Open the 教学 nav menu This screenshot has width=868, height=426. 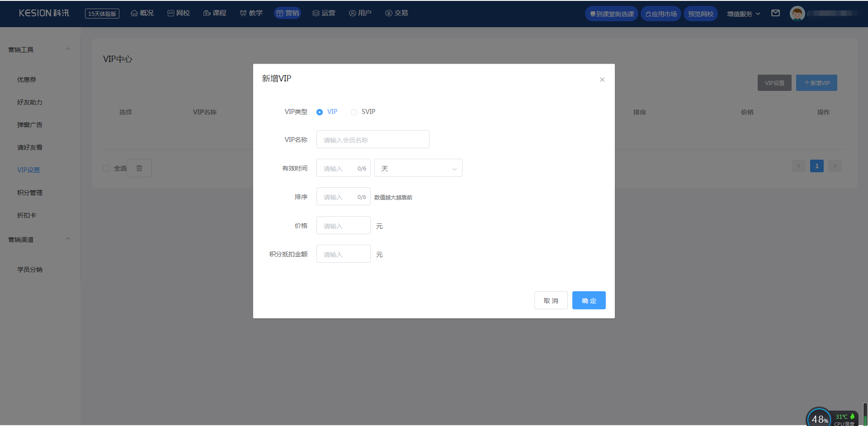coord(251,13)
